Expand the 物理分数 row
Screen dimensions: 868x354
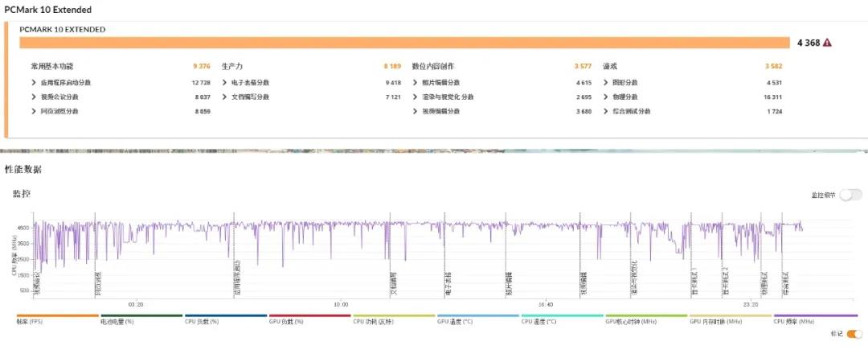click(607, 97)
